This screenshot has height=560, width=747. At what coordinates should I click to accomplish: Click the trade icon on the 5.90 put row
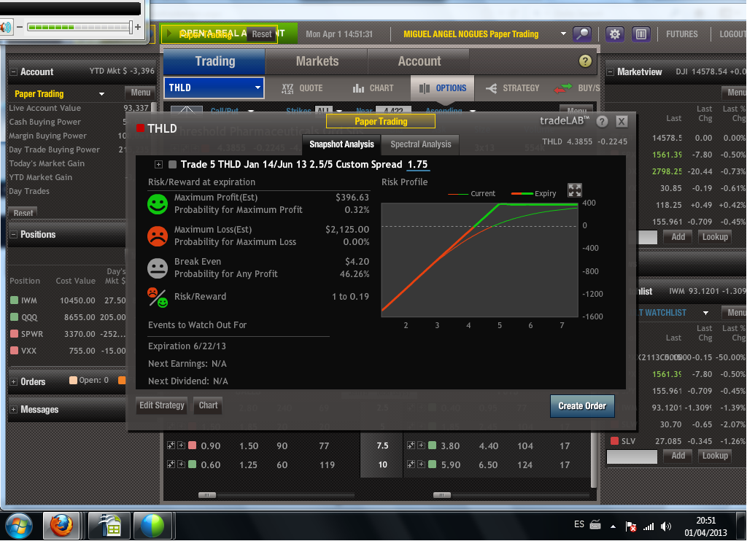tap(411, 464)
